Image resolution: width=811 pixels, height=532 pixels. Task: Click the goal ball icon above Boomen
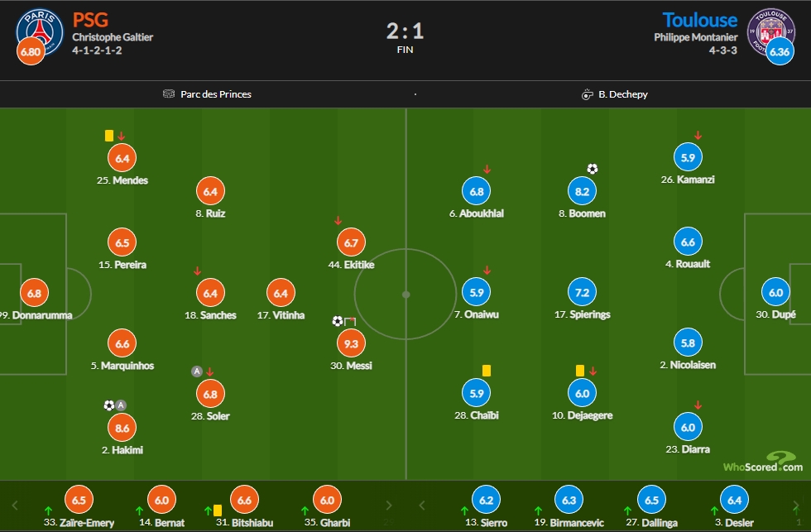click(x=593, y=169)
